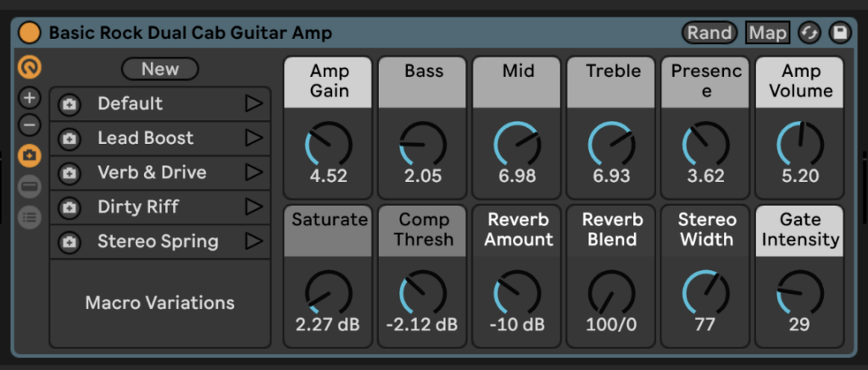Select the Stereo Spring variation name
Screen dimensions: 868x370
158,241
